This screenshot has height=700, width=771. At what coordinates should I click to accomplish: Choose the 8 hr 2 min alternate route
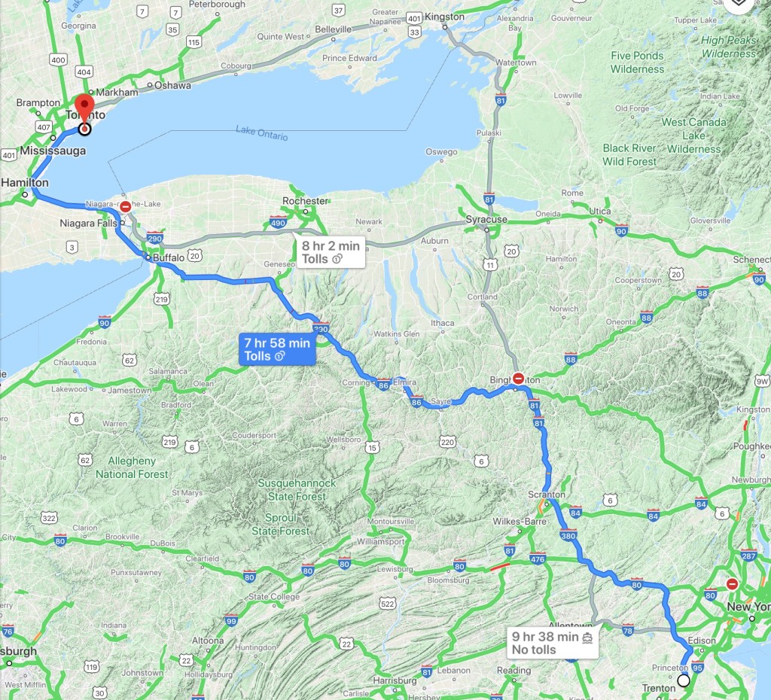coord(331,252)
